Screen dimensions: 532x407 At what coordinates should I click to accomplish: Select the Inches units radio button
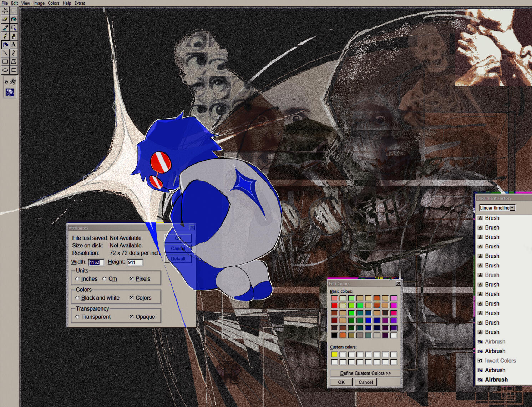77,279
